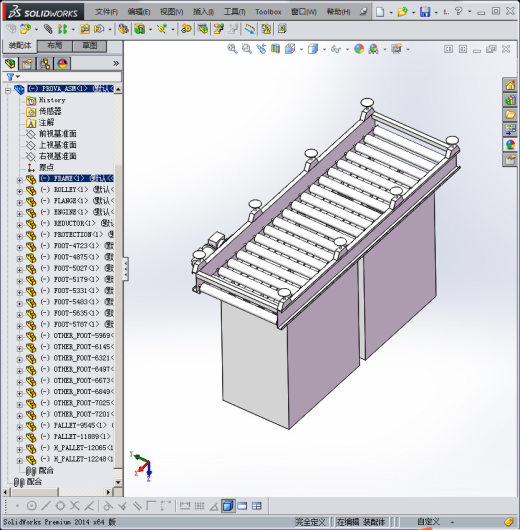
Task: Expand the ENGINE<1> tree node
Action: click(20, 214)
